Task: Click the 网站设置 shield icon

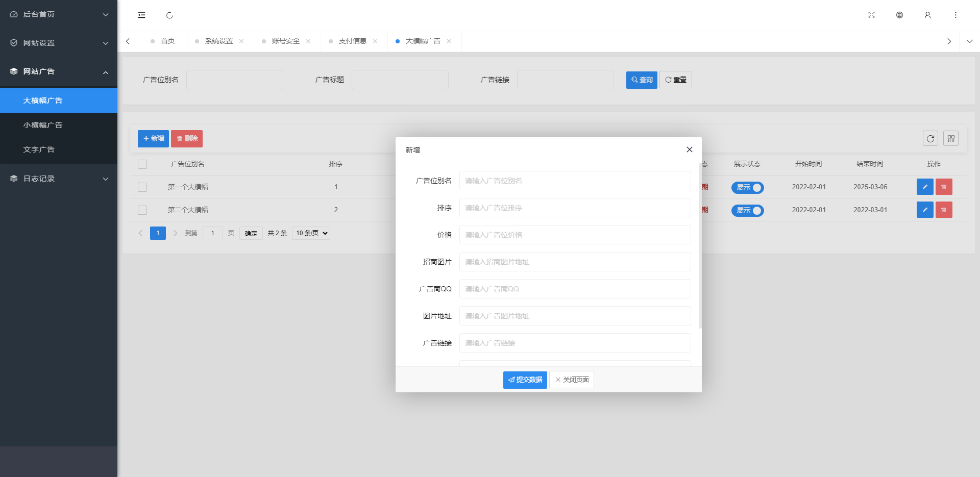Action: (x=14, y=43)
